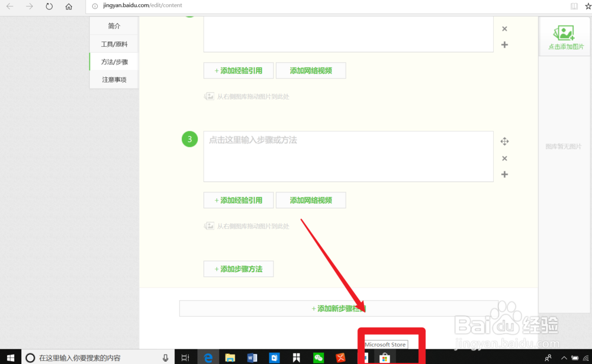
Task: Select the 简介 tab
Action: pyautogui.click(x=114, y=25)
